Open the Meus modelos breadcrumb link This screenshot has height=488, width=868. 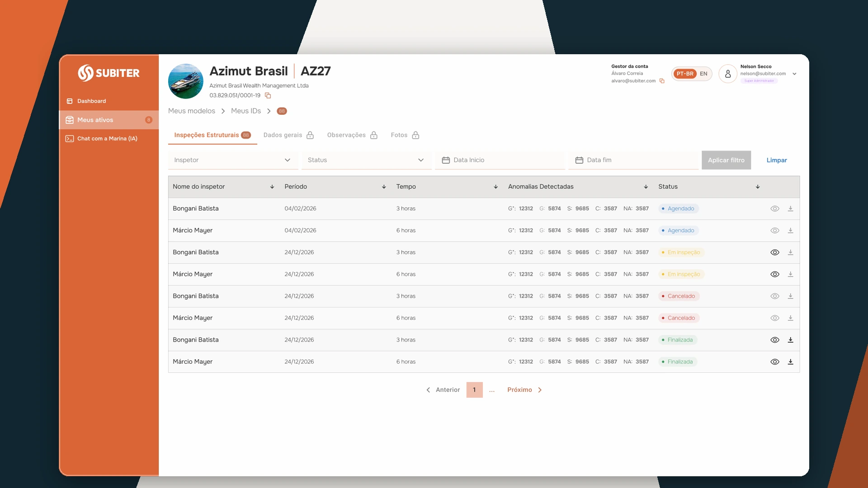click(x=192, y=111)
